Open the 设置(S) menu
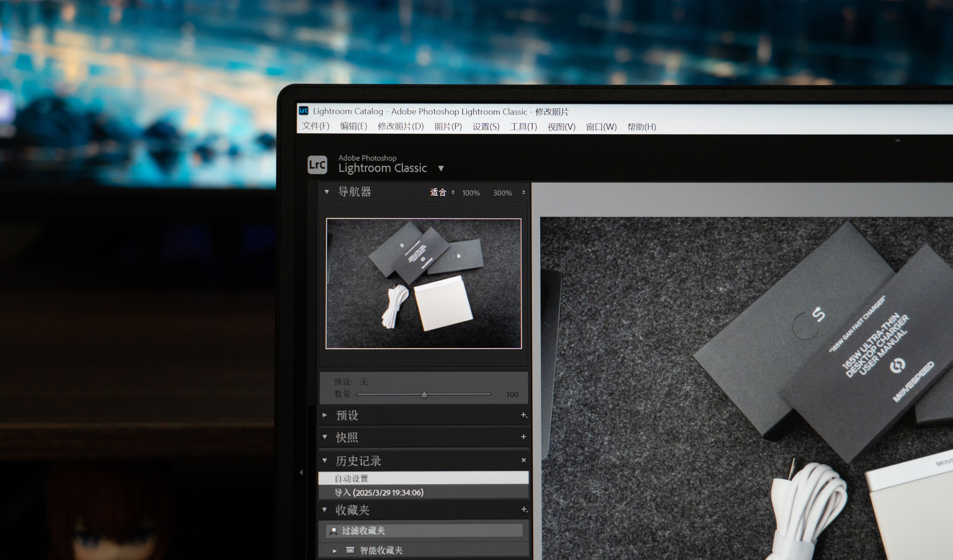Image resolution: width=953 pixels, height=560 pixels. pos(486,127)
